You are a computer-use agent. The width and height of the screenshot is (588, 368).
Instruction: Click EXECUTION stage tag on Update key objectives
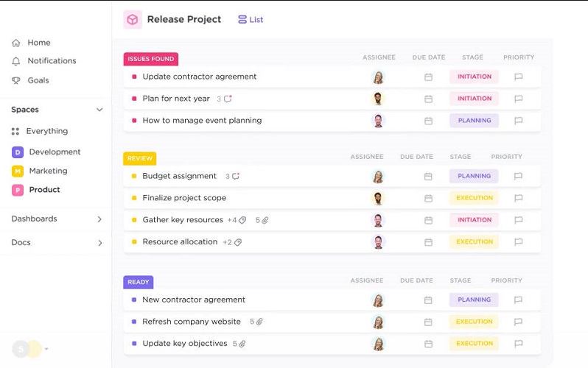click(x=475, y=343)
